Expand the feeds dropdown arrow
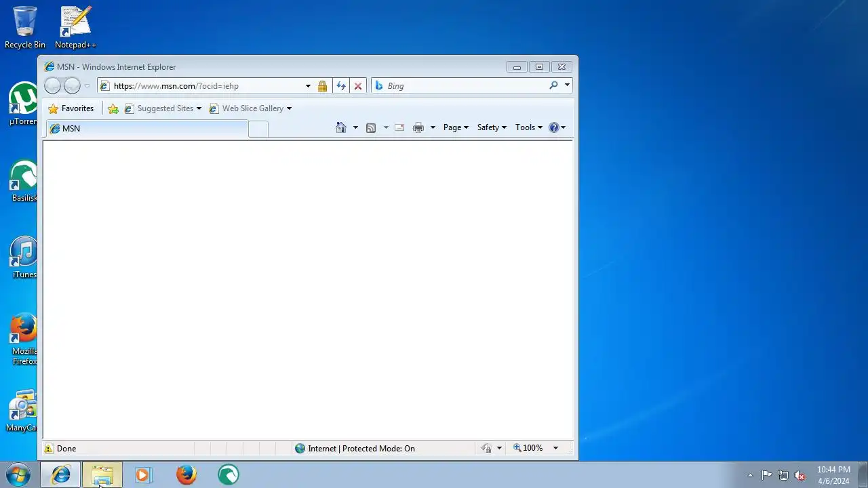The width and height of the screenshot is (868, 488). point(386,127)
